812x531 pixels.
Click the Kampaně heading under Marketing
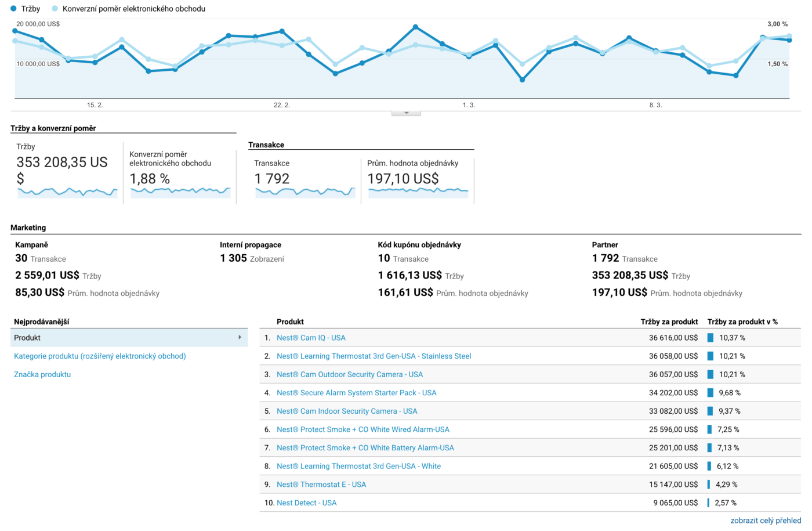tap(32, 245)
